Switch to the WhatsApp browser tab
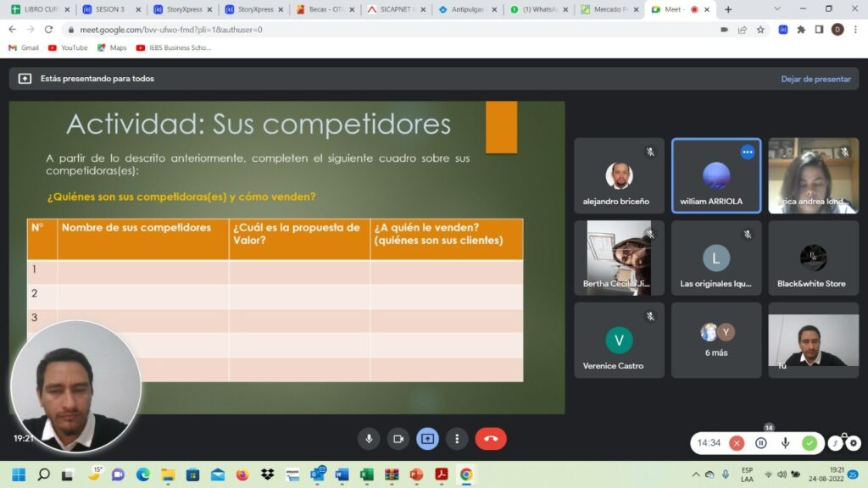This screenshot has width=868, height=488. click(537, 9)
